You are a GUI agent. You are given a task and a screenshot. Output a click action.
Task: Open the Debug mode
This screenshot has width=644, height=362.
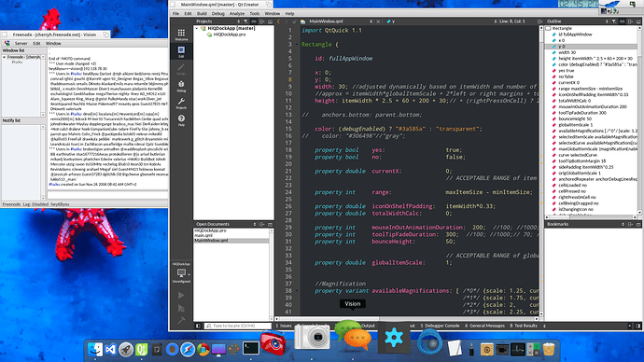(x=181, y=86)
